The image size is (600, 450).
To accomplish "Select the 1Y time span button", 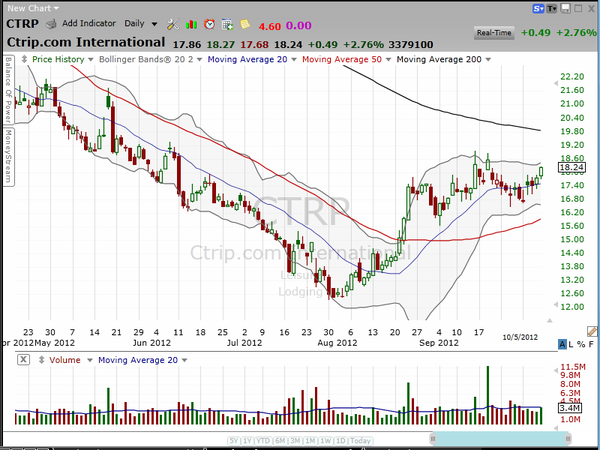I will point(248,441).
